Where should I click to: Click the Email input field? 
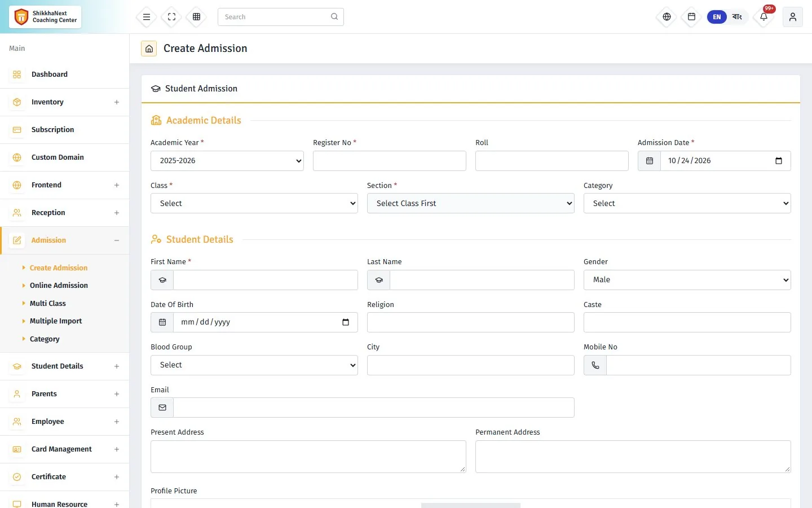(x=374, y=408)
